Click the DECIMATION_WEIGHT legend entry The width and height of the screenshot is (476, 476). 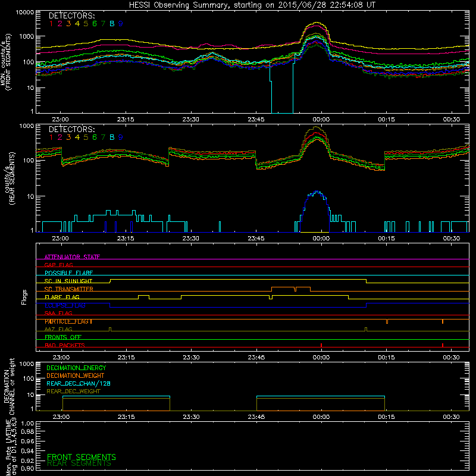pos(76,376)
